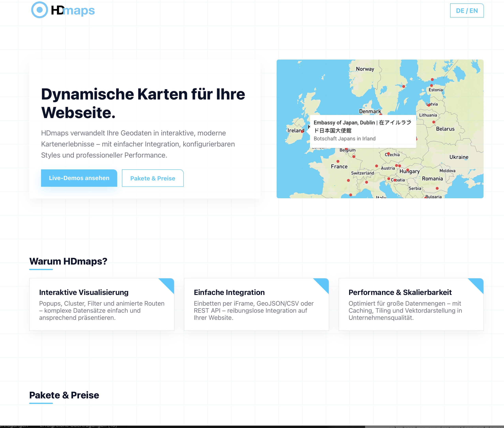Click the red marker below Lithuania label
This screenshot has height=428, width=504.
pyautogui.click(x=434, y=122)
